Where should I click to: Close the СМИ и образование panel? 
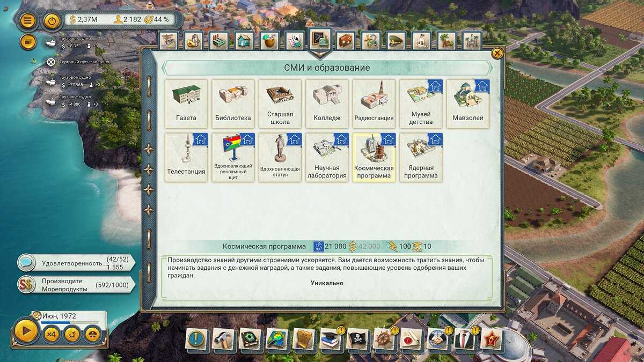497,53
